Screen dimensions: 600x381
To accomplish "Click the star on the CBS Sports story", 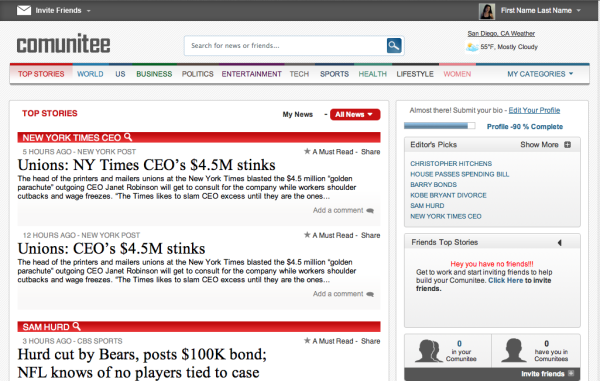I will (307, 340).
